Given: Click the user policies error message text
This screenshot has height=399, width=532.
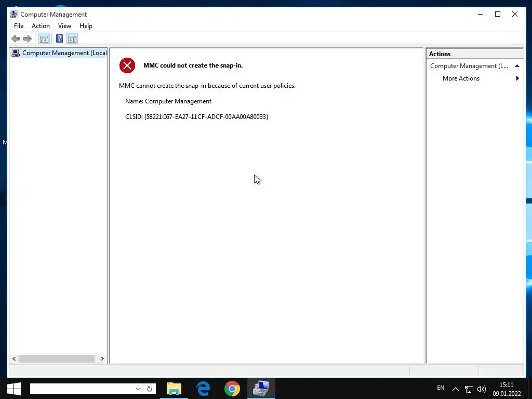Looking at the screenshot, I should [x=207, y=86].
